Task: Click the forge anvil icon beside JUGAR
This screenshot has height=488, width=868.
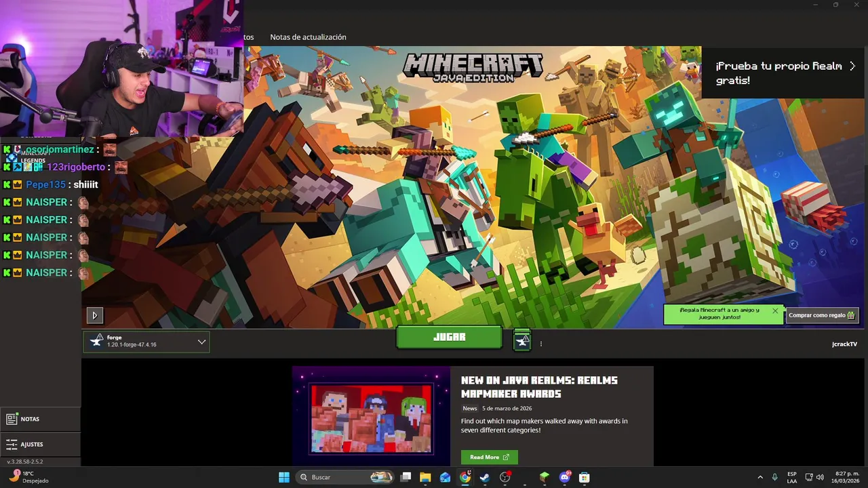Action: [521, 341]
